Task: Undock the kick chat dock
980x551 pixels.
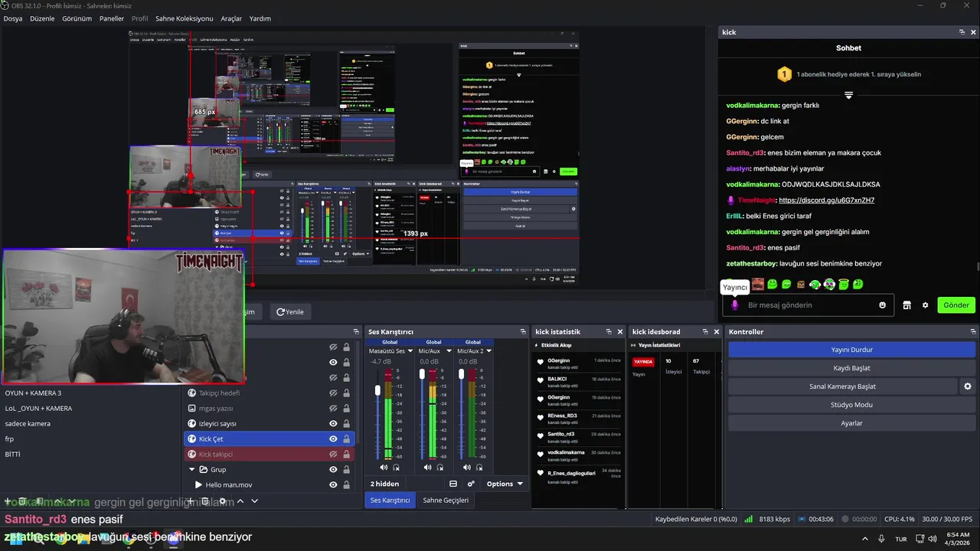Action: 962,32
